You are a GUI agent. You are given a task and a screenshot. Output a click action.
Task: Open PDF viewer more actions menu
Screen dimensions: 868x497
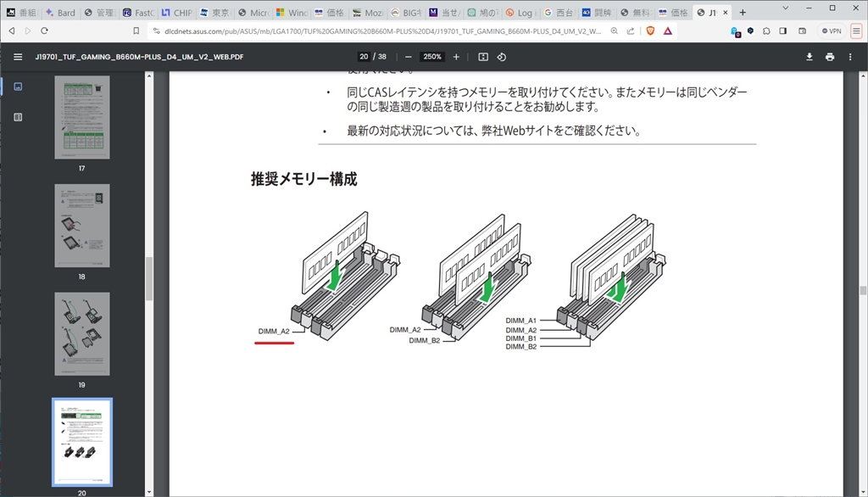click(850, 57)
